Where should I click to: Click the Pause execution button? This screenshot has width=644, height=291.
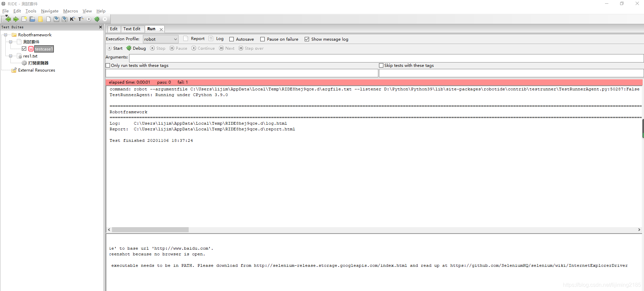click(x=178, y=48)
